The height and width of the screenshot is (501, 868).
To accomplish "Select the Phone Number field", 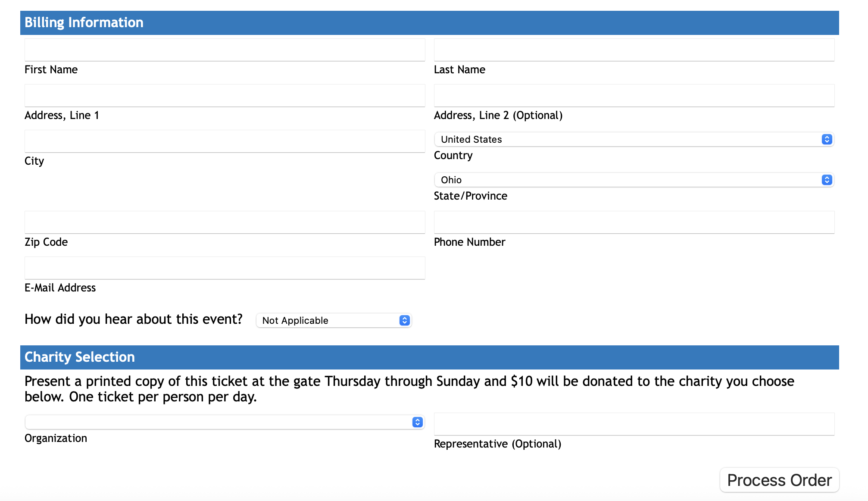I will 634,222.
